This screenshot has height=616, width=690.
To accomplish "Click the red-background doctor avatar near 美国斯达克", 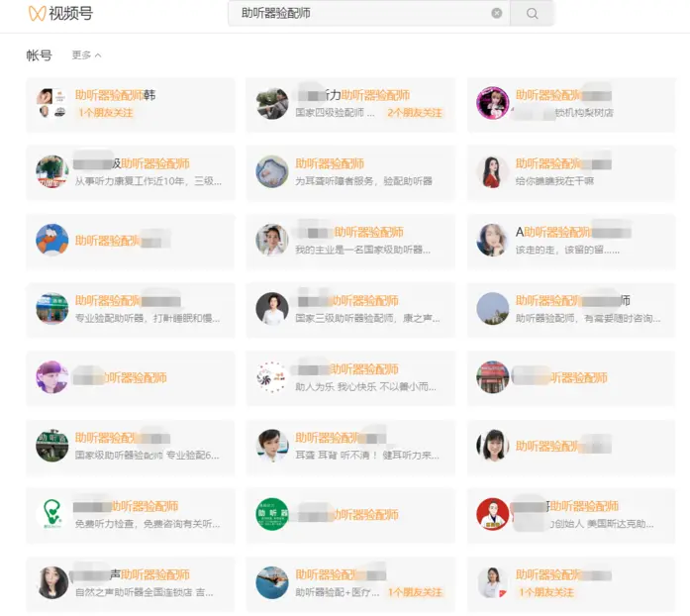I will click(x=492, y=514).
